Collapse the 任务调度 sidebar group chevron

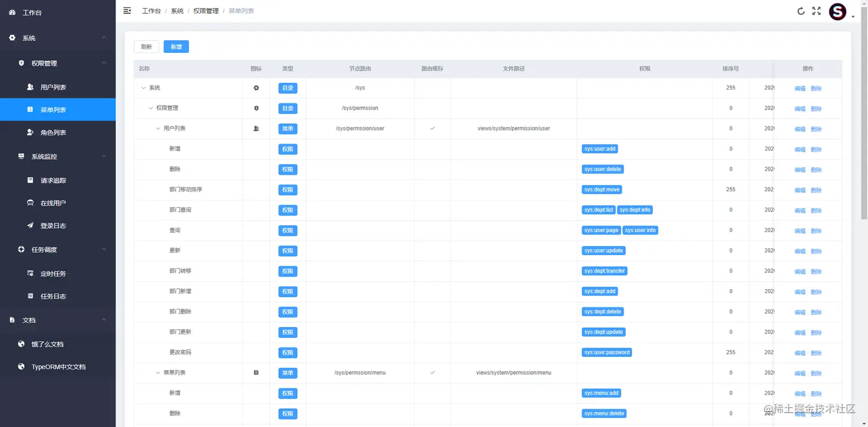pos(104,249)
